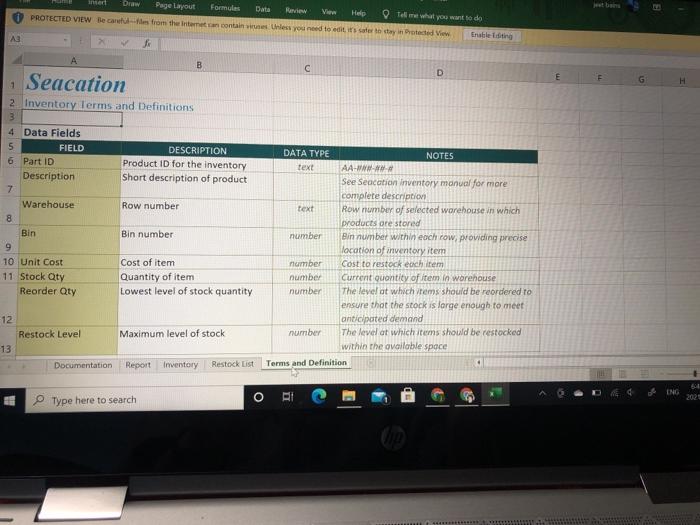Screen dimensions: 700x525
Task: Open the Mail app on the taskbar
Action: (x=379, y=396)
